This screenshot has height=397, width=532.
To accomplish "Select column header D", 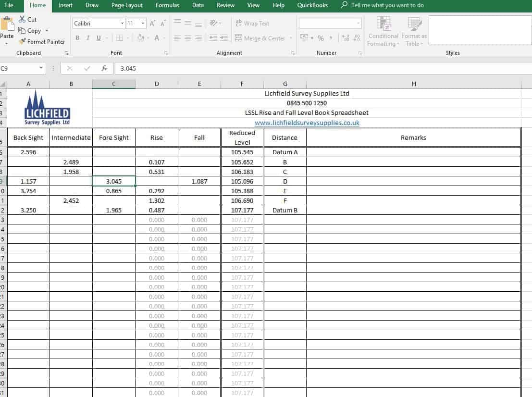I will pos(157,84).
